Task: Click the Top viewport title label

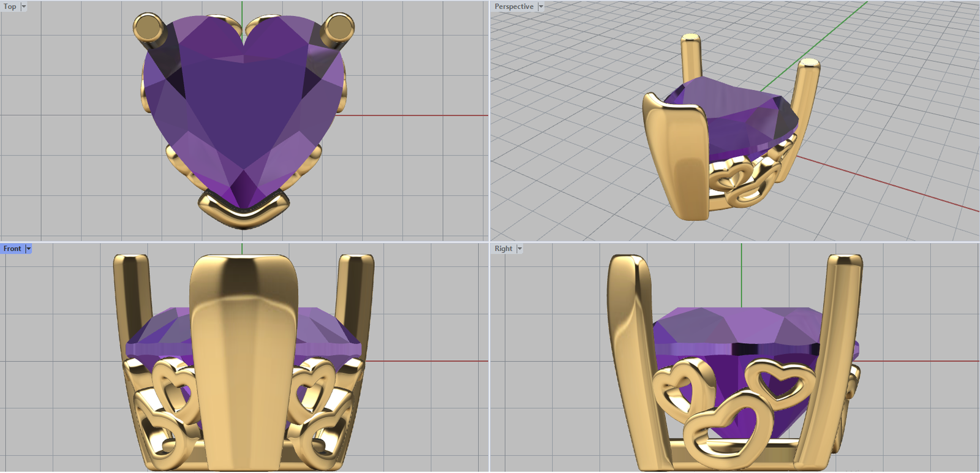Action: point(10,7)
